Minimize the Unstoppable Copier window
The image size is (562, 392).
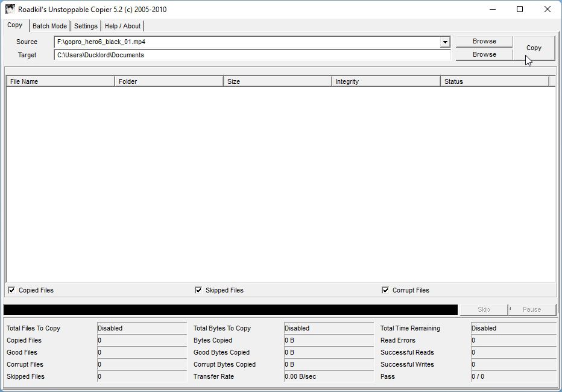point(493,9)
